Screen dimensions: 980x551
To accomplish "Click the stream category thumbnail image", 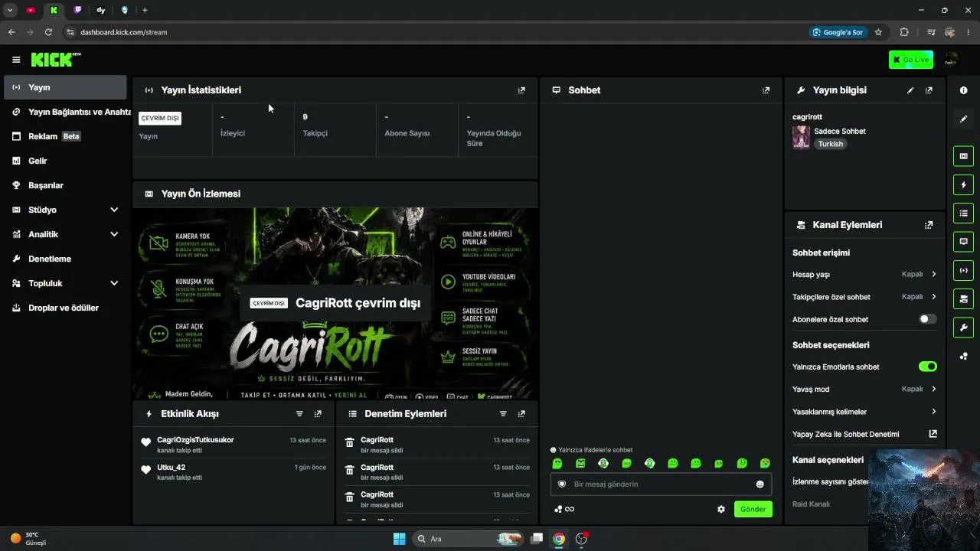I will coord(801,137).
